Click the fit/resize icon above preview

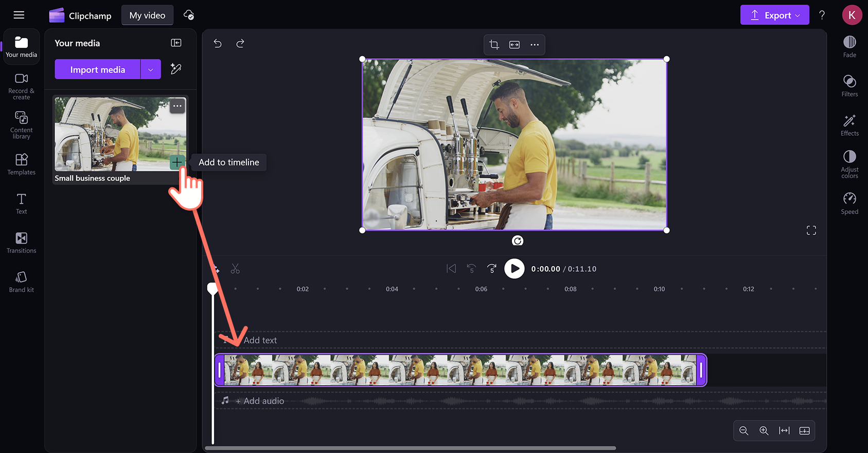click(x=515, y=45)
